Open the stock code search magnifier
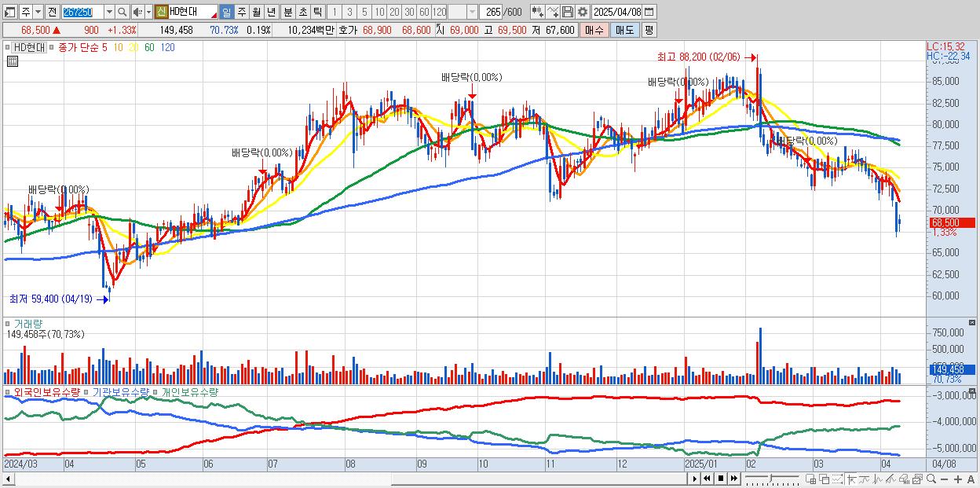The height and width of the screenshot is (488, 980). 122,12
